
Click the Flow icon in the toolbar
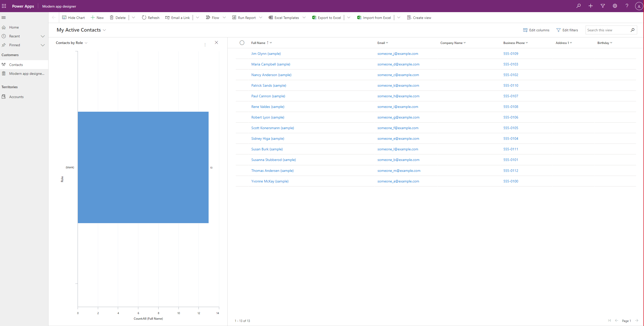click(x=208, y=17)
